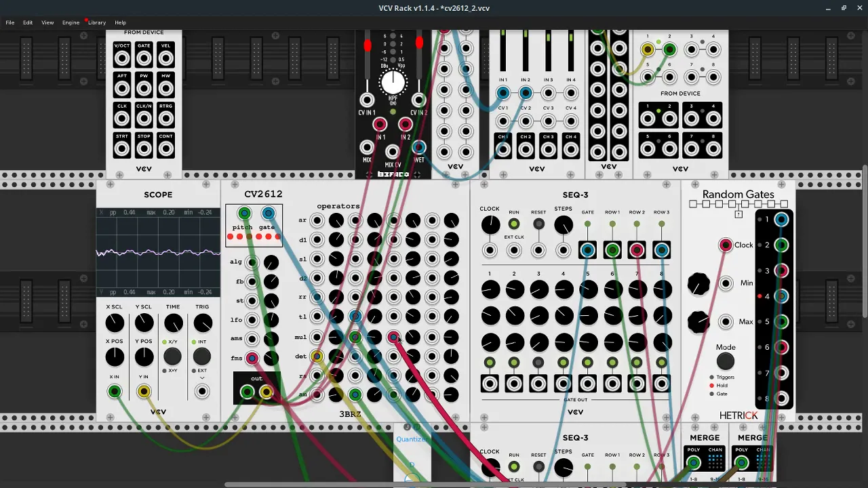
Task: Click the CV2612 fms input port
Action: 252,358
